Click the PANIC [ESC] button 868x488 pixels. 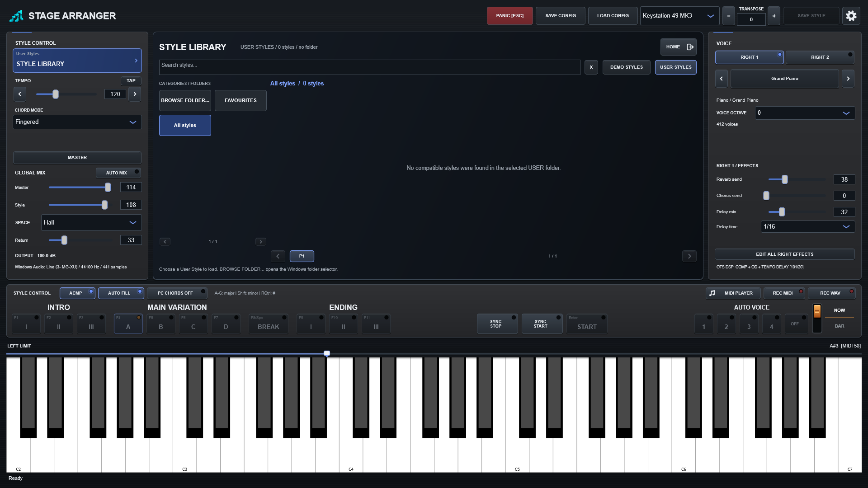509,16
